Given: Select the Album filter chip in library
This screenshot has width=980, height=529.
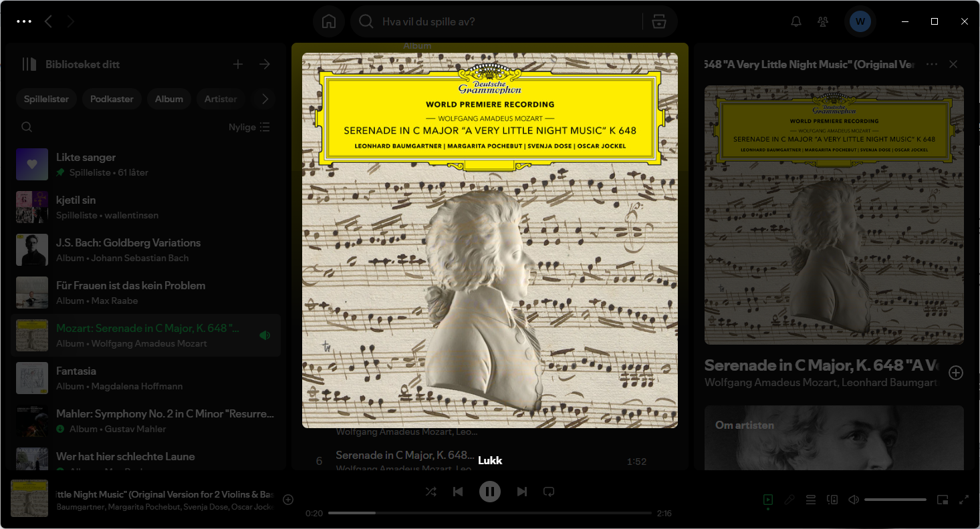Looking at the screenshot, I should click(169, 99).
